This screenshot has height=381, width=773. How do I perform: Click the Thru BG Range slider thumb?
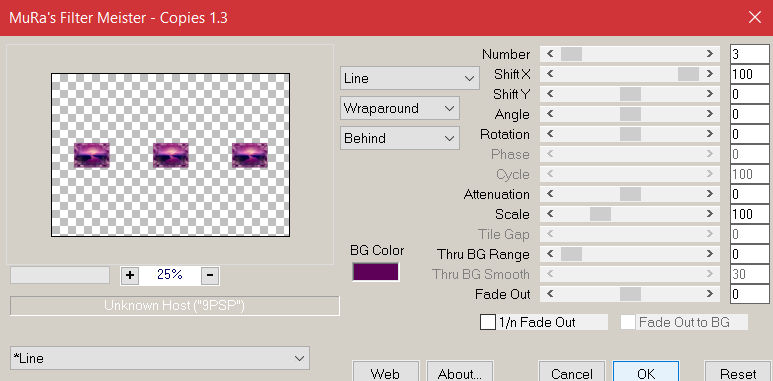tap(571, 254)
